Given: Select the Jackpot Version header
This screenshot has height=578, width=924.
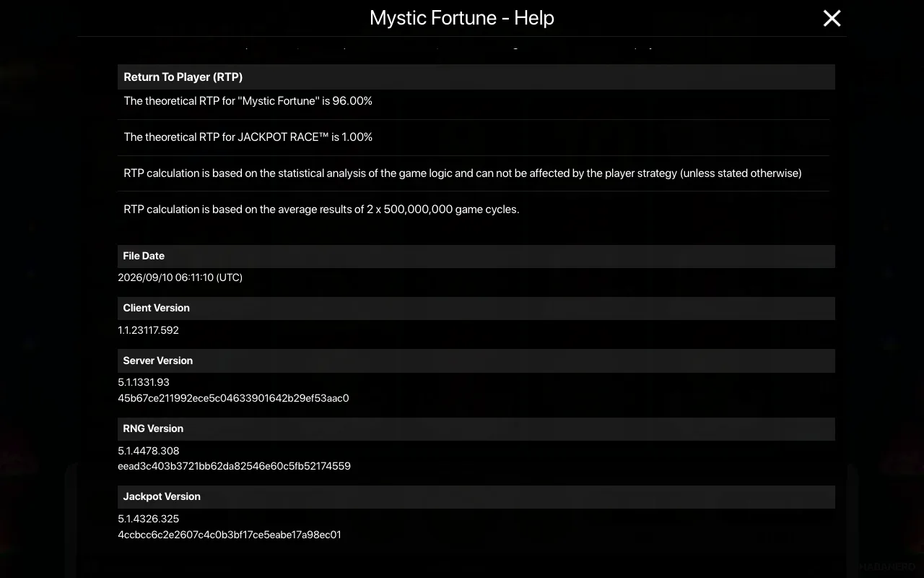Looking at the screenshot, I should click(476, 496).
